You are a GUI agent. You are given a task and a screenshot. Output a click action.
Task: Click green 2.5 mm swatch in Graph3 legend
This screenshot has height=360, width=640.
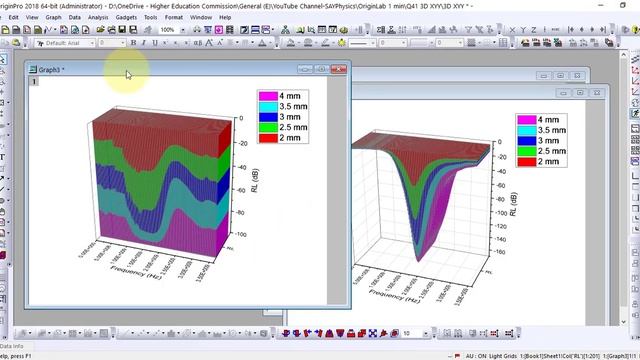(268, 127)
